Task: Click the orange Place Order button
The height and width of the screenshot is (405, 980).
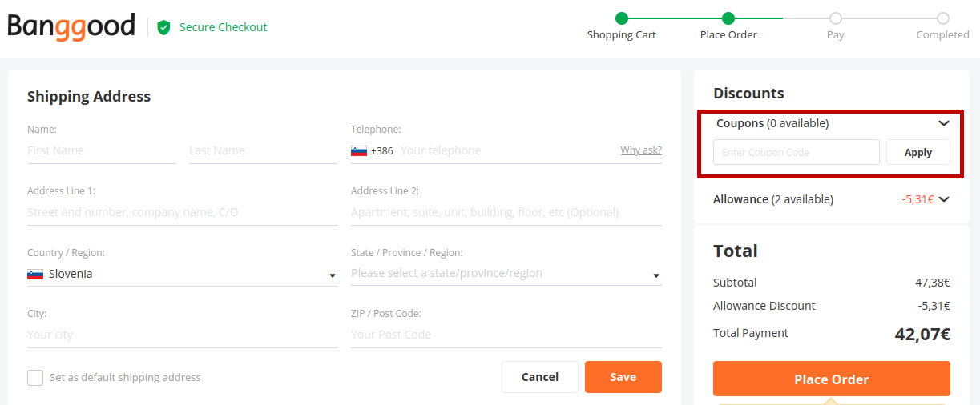Action: [x=832, y=379]
